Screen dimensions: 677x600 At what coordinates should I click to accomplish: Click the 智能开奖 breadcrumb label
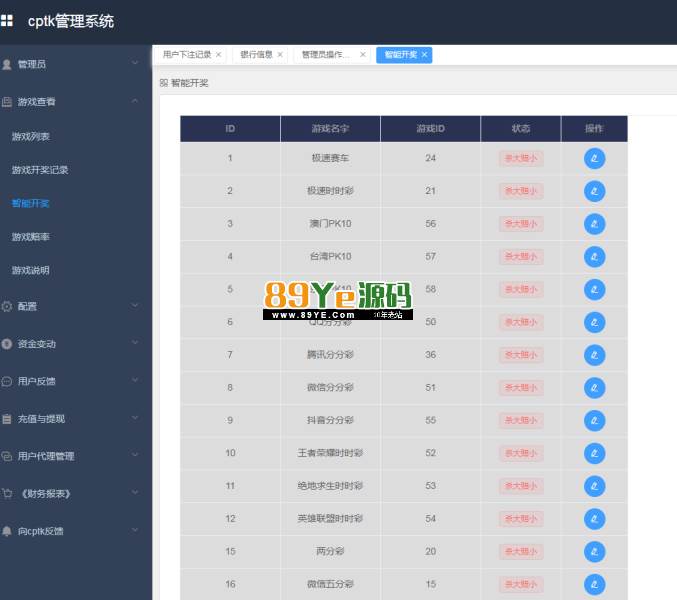[190, 83]
